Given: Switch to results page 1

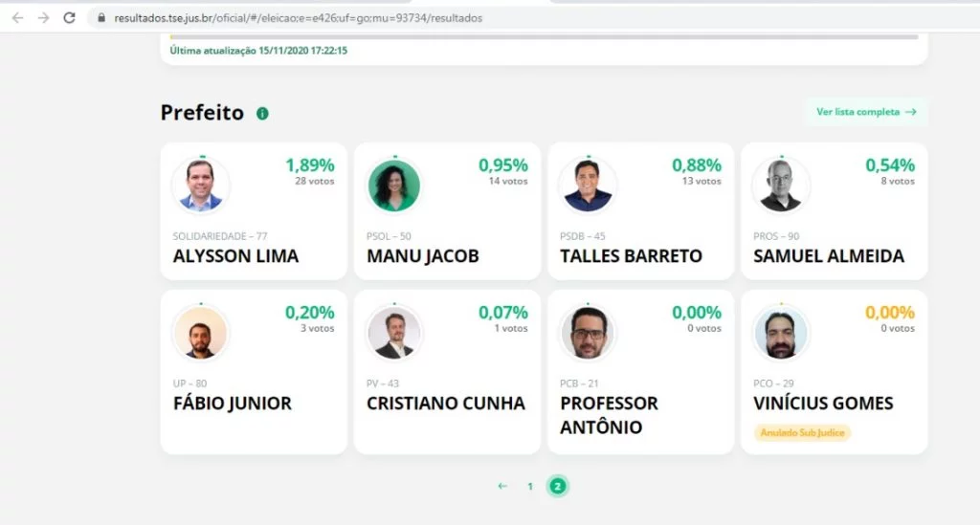Looking at the screenshot, I should (530, 487).
